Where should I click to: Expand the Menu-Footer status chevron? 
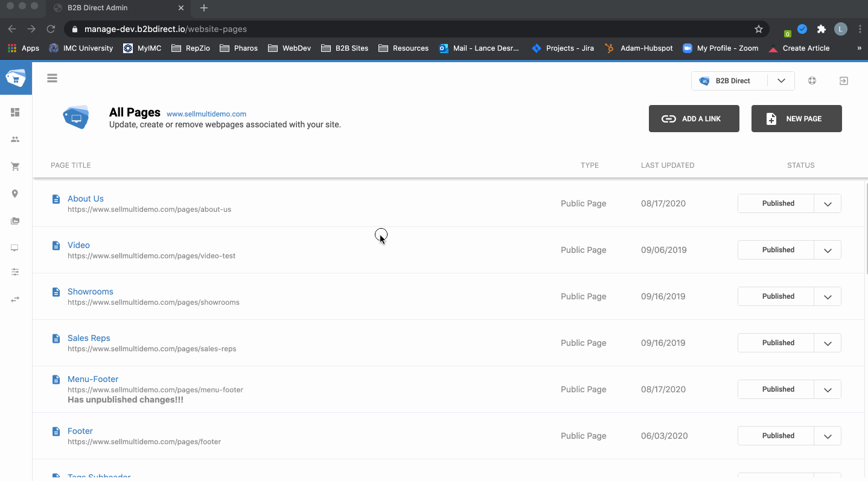828,389
